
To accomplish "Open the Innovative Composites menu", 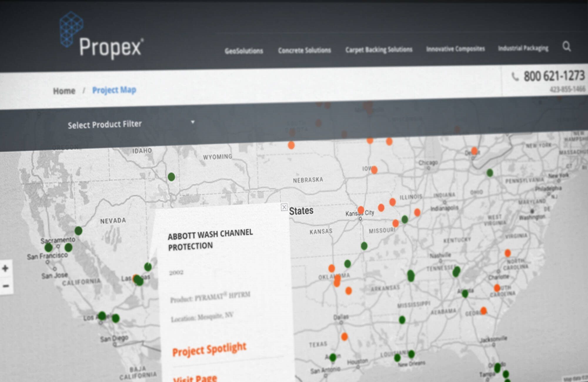I will [455, 49].
